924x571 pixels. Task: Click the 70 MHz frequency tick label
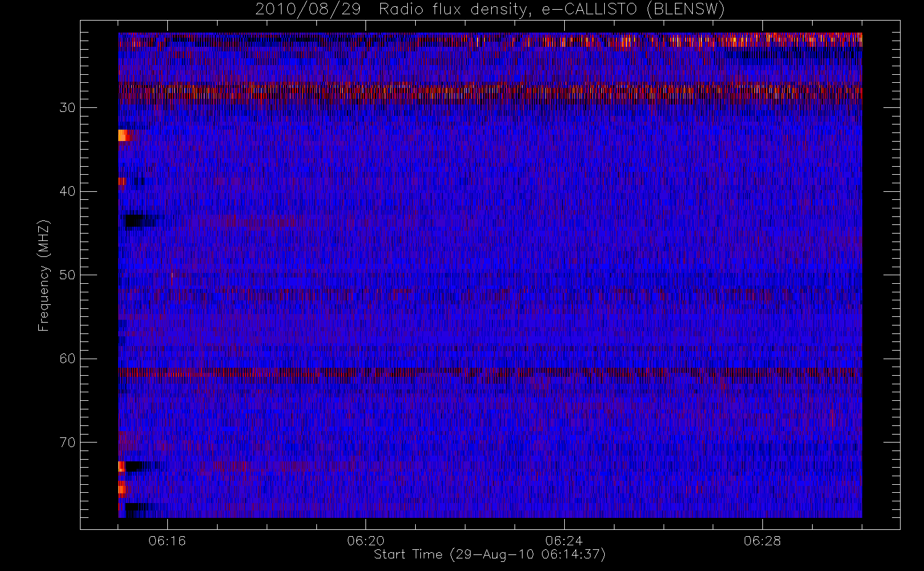point(67,443)
